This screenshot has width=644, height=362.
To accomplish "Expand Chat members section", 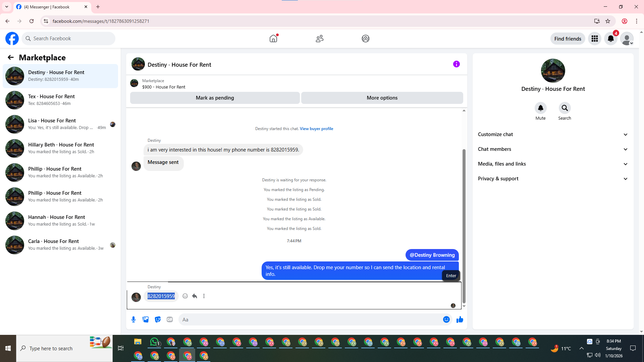I will (x=553, y=149).
